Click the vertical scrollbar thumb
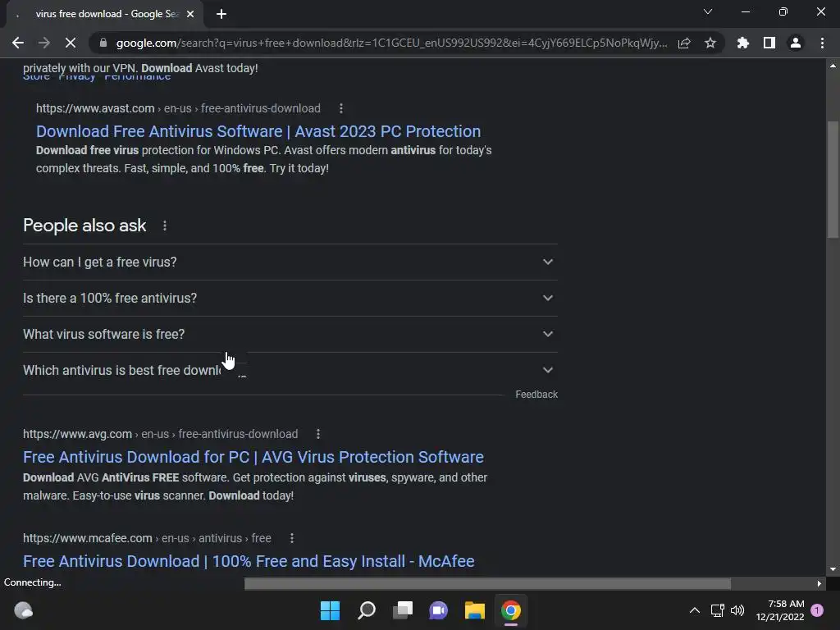 pyautogui.click(x=833, y=180)
